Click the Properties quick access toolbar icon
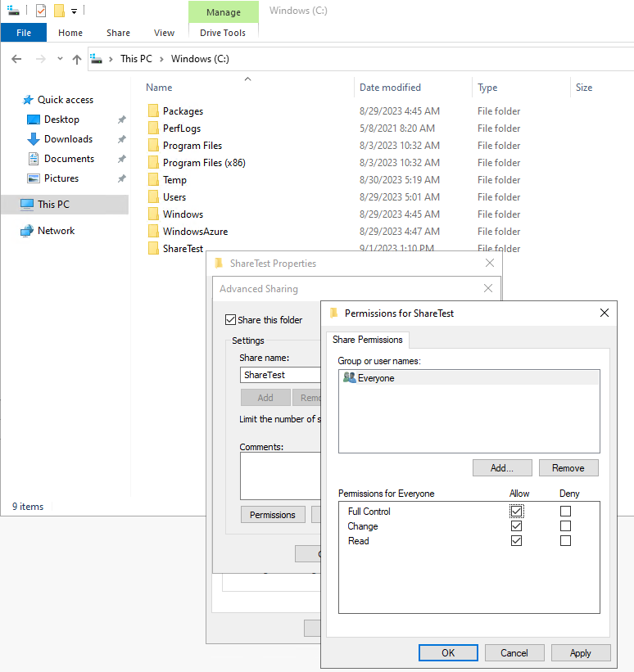 (41, 11)
